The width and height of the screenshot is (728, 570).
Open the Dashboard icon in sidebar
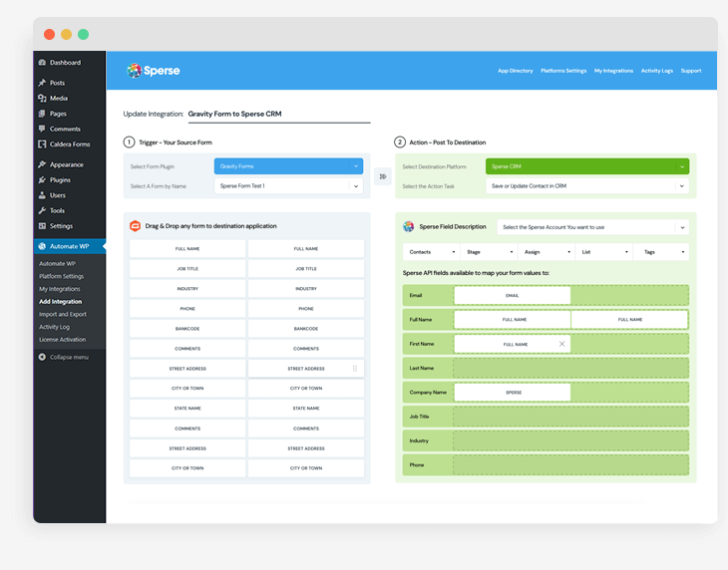(x=42, y=63)
